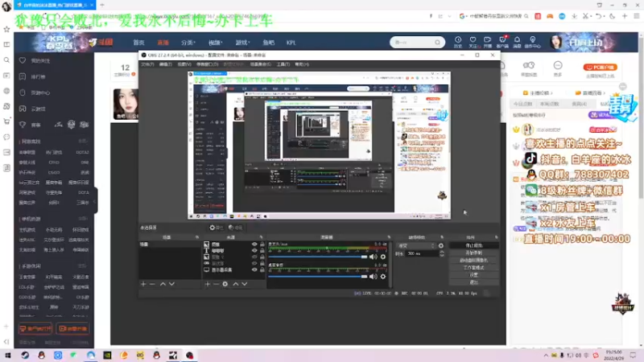Expand Douyu 视频 navigation dropdown
Screen dimensions: 644x362
pos(215,43)
